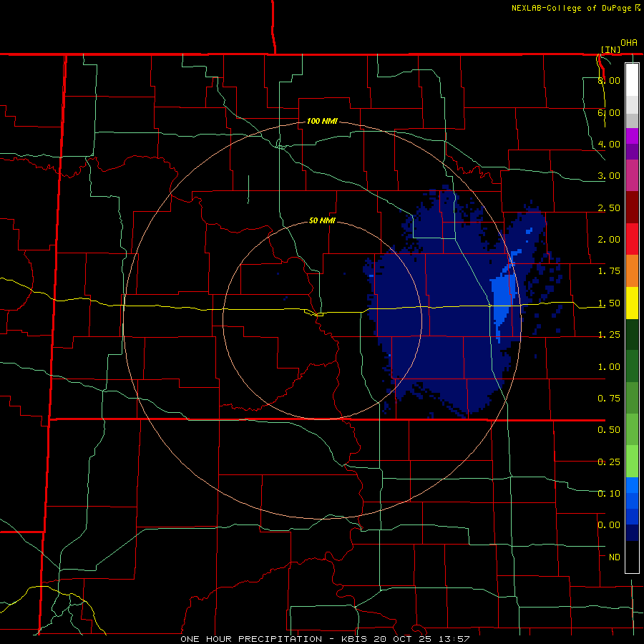Screen dimensions: 644x644
Task: Click the 2.50 legend value
Action: (609, 208)
